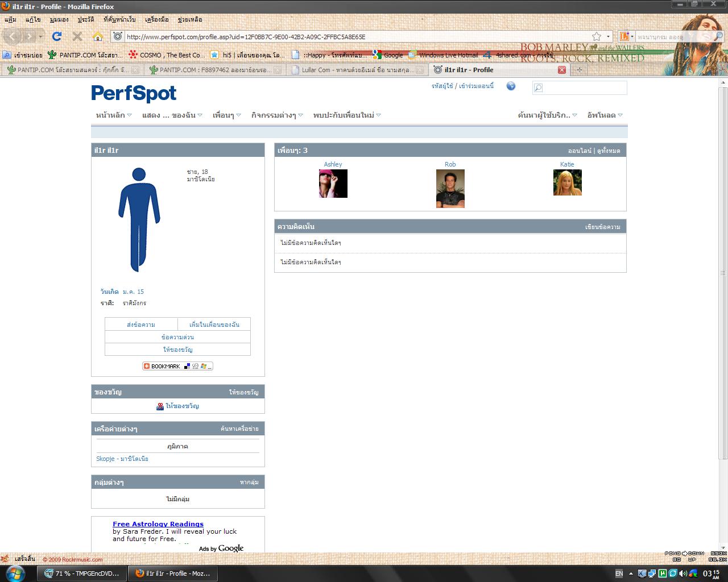
Task: Open Katie's friend thumbnail photo
Action: tap(568, 182)
